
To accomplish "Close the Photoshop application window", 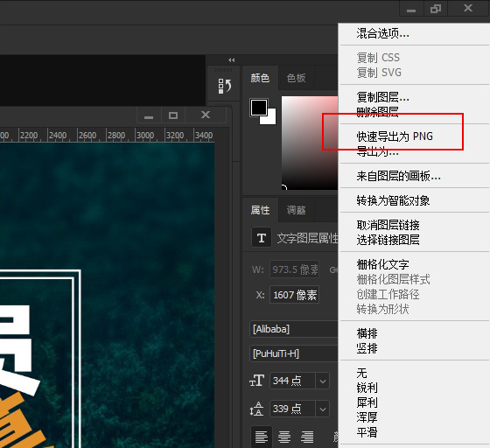I will pos(468,8).
